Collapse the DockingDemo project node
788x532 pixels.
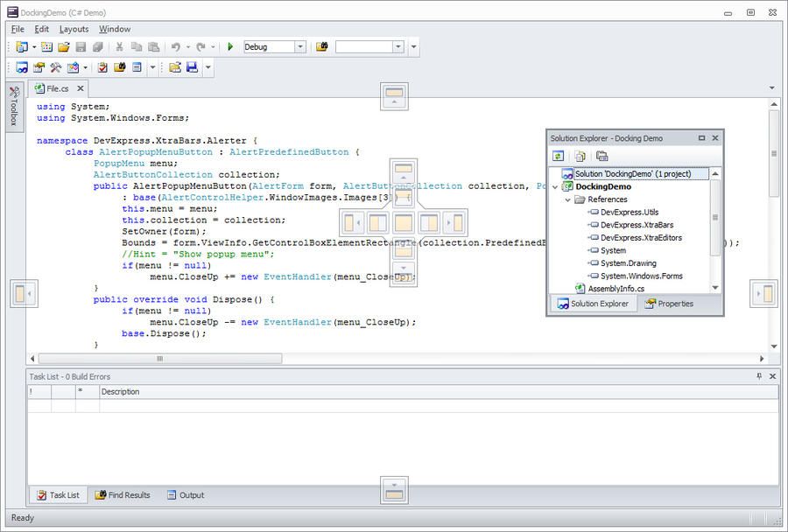tap(554, 186)
